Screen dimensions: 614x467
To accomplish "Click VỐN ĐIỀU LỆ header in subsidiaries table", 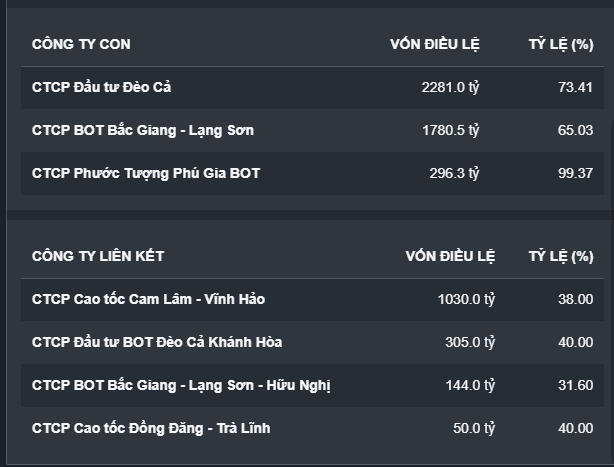I will [x=435, y=44].
